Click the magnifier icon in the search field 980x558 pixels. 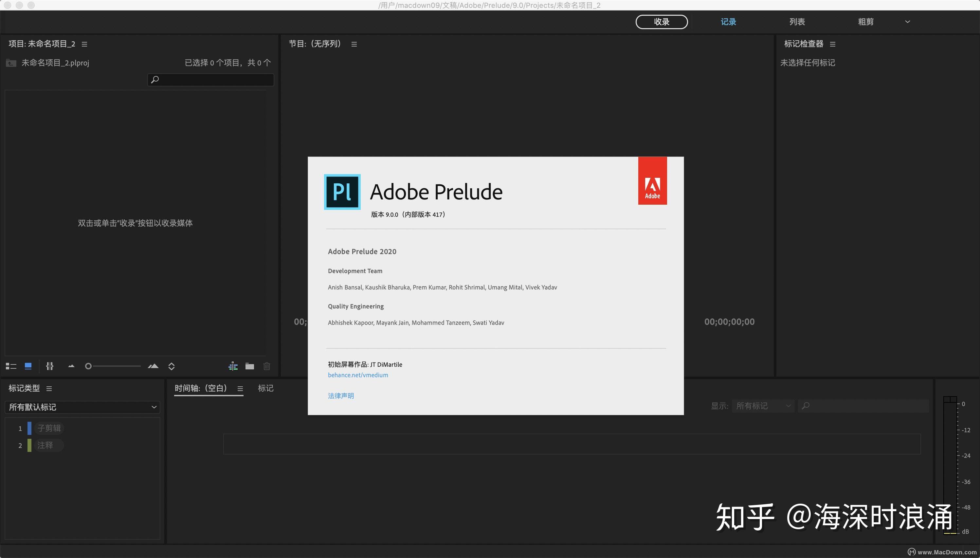point(155,80)
